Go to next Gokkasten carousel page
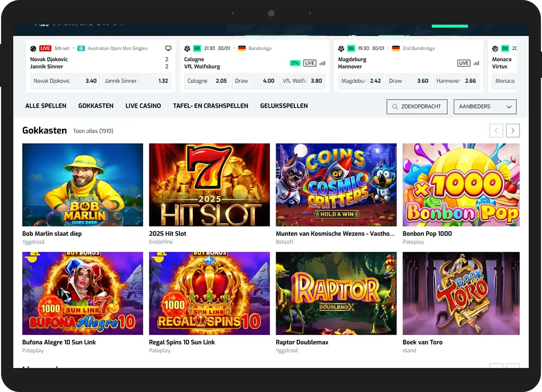This screenshot has width=542, height=392. [513, 130]
